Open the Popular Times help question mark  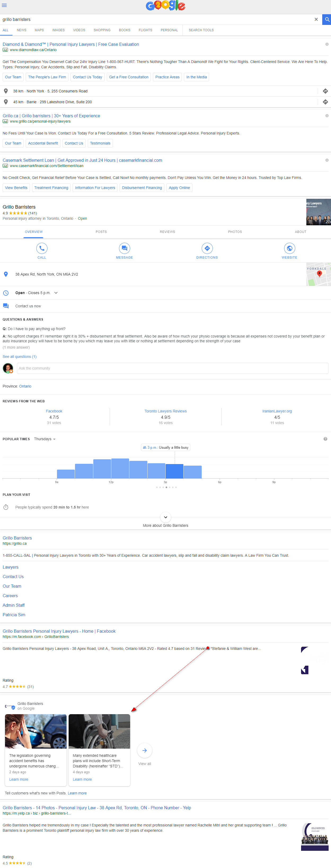tap(325, 439)
